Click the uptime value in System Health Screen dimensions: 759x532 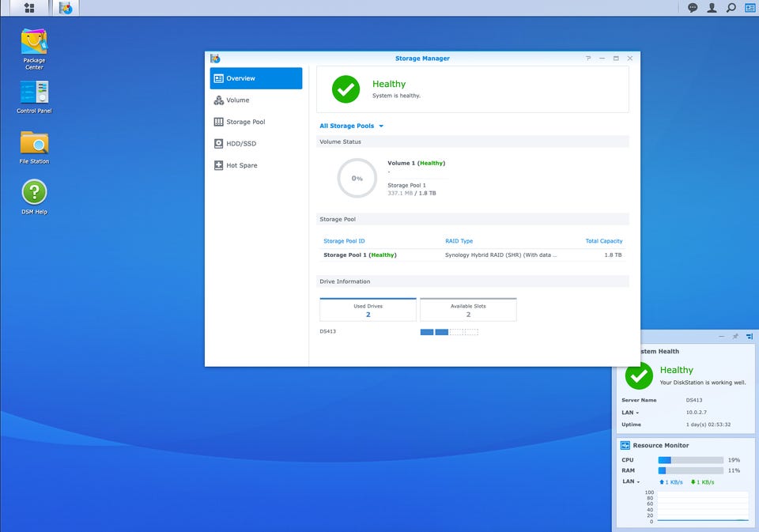point(708,424)
